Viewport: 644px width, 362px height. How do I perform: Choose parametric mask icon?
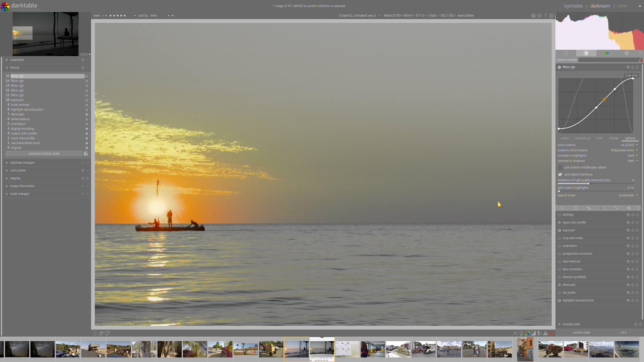click(602, 208)
